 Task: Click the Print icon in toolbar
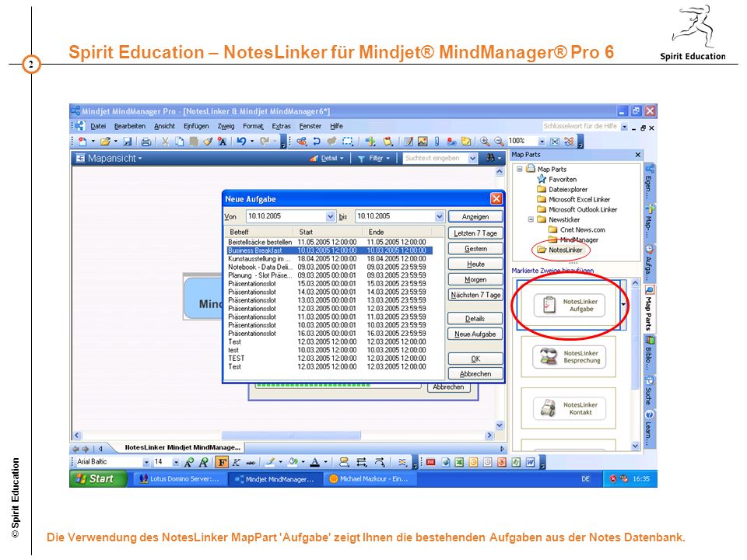(146, 142)
